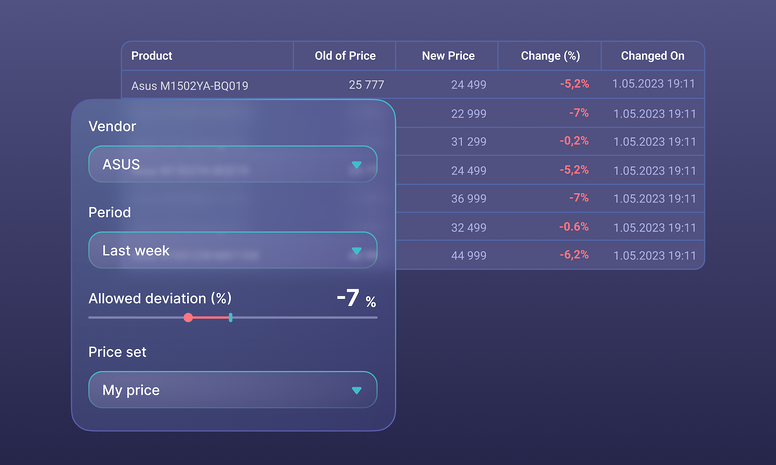Click the 25 777 old price cell
This screenshot has width=776, height=465.
pos(366,85)
